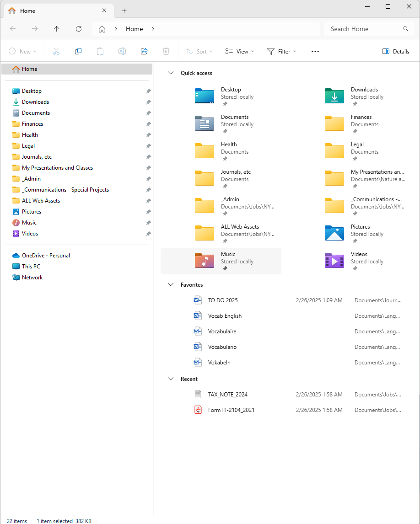This screenshot has height=524, width=420.
Task: Open the Sort dropdown menu
Action: coord(199,52)
